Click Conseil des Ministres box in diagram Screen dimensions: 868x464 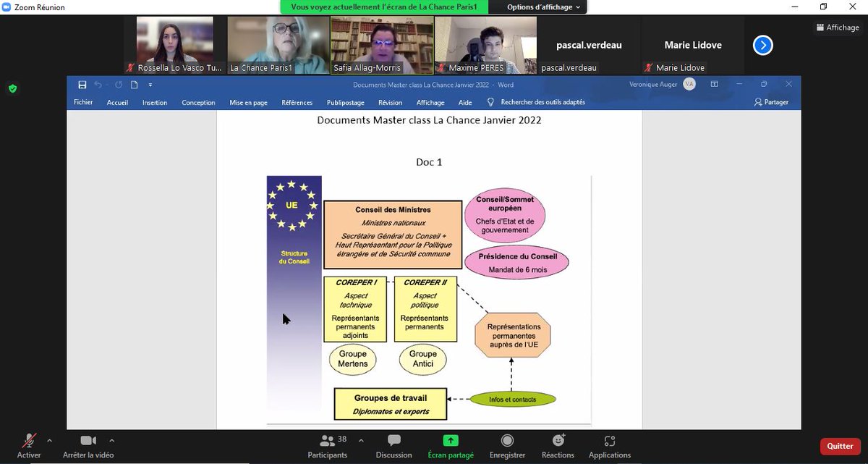[x=393, y=234]
